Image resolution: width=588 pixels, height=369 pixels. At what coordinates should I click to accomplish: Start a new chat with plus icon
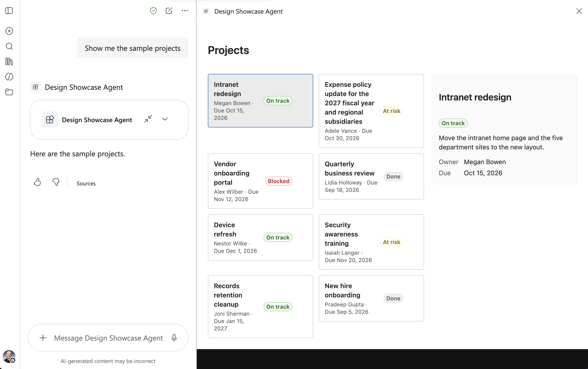[9, 31]
